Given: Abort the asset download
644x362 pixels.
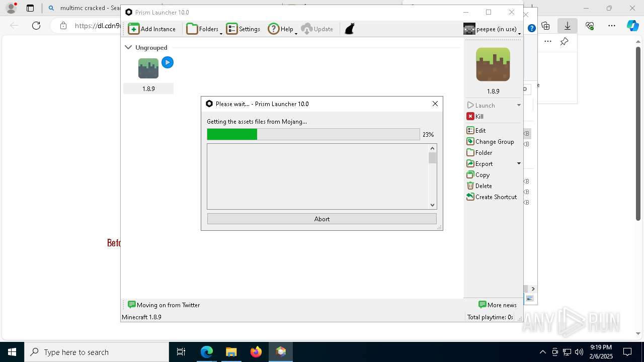Looking at the screenshot, I should pyautogui.click(x=322, y=219).
